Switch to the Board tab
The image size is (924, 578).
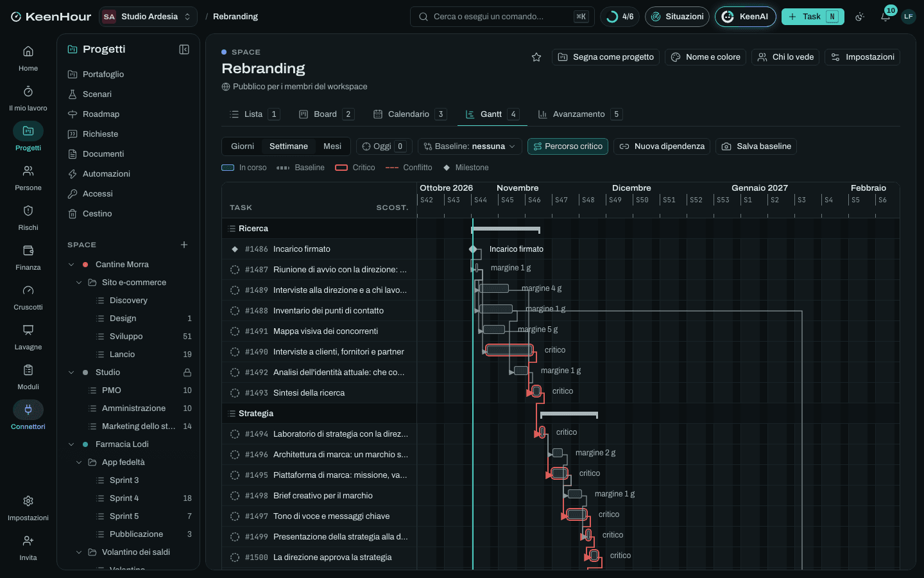(x=326, y=114)
